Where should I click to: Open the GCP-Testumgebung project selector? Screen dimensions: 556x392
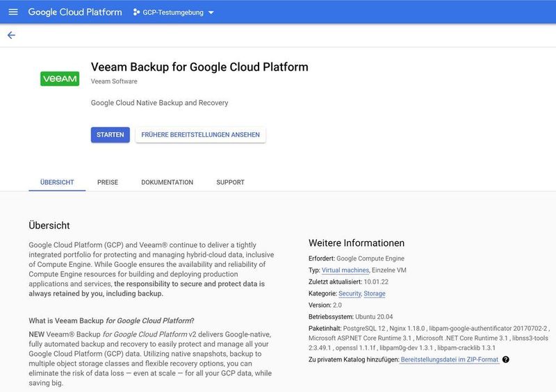(x=173, y=13)
